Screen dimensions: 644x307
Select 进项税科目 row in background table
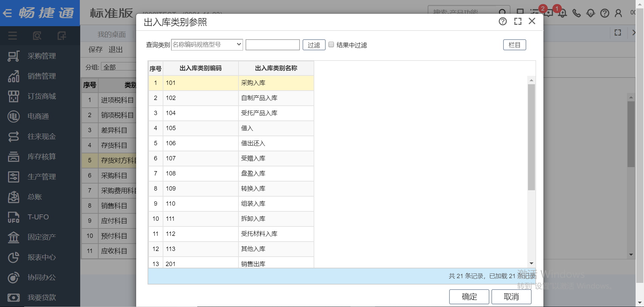tap(109, 100)
